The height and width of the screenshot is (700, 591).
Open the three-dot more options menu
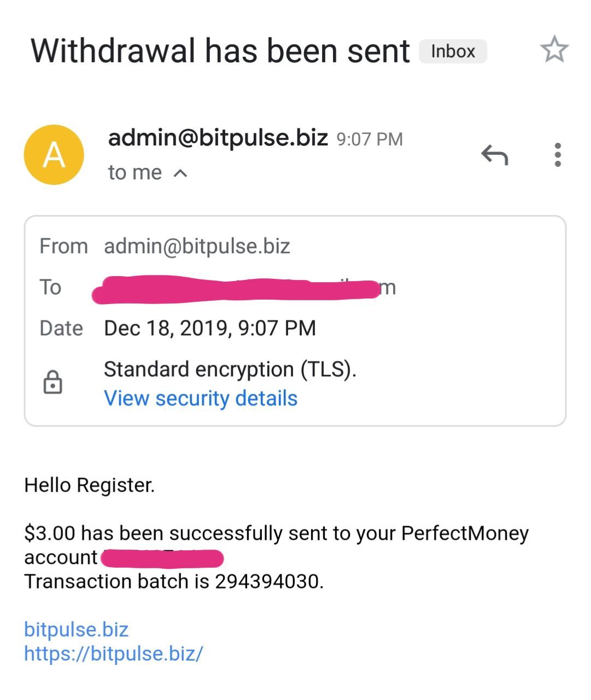pos(557,155)
